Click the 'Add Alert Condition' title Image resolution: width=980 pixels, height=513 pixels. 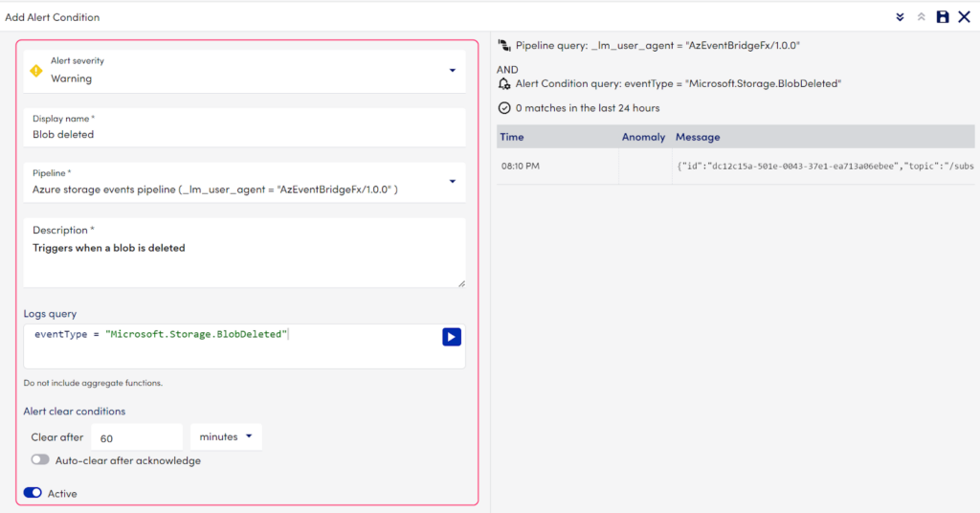point(53,17)
